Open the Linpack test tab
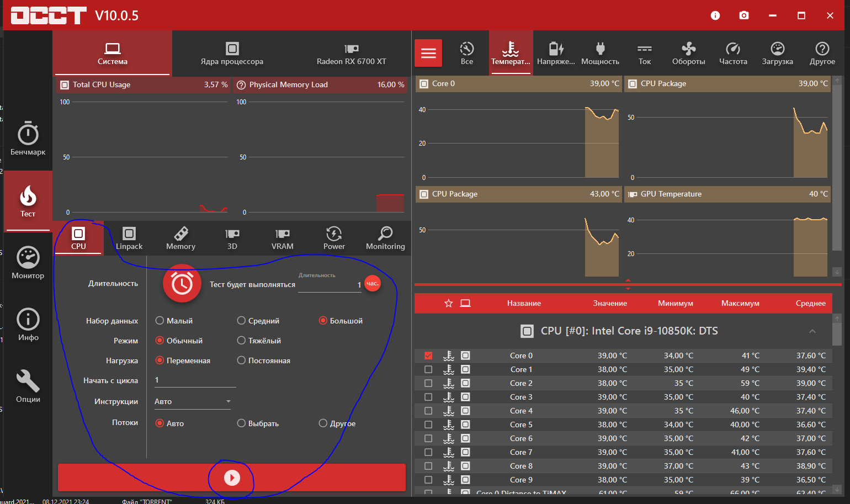Screen dimensions: 850x504 (129, 238)
